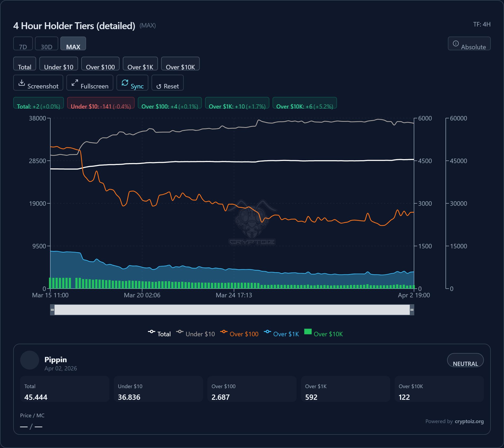Screen dimensions: 504x448
Task: Click the Over $1K: +10 change badge
Action: tap(237, 103)
